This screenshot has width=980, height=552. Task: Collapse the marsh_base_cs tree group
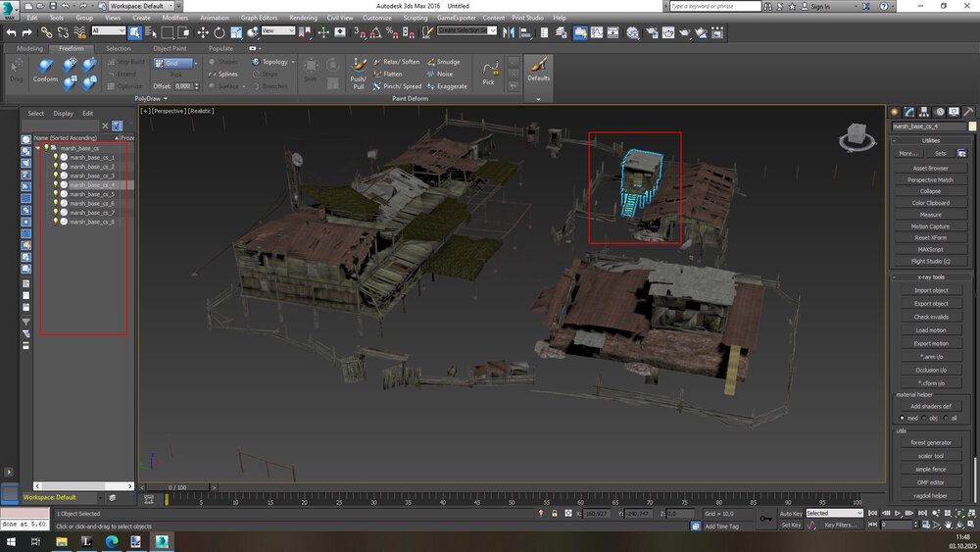(x=38, y=148)
